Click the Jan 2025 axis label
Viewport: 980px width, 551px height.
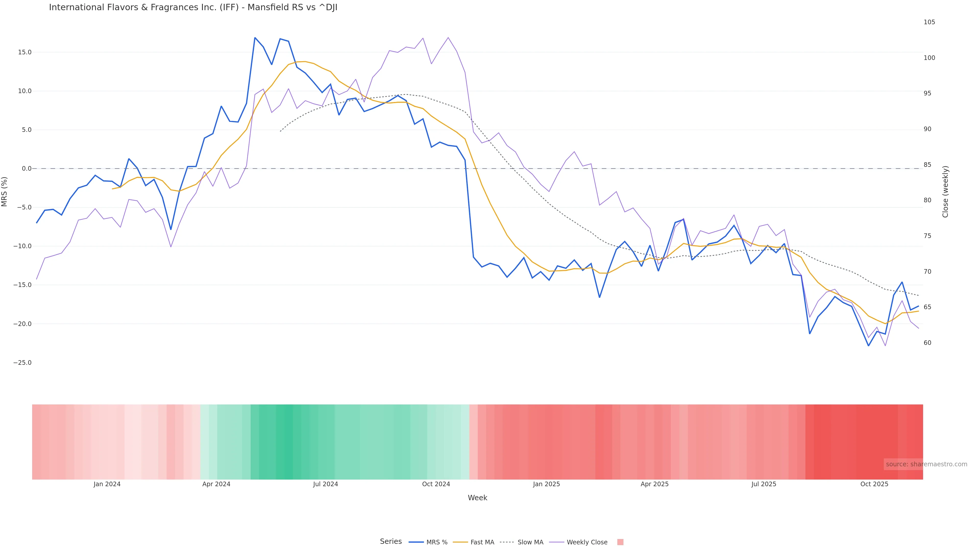546,484
